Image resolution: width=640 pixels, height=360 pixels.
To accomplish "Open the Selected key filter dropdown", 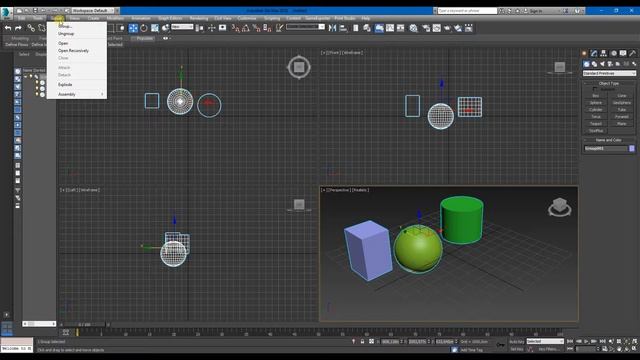I will coord(545,341).
